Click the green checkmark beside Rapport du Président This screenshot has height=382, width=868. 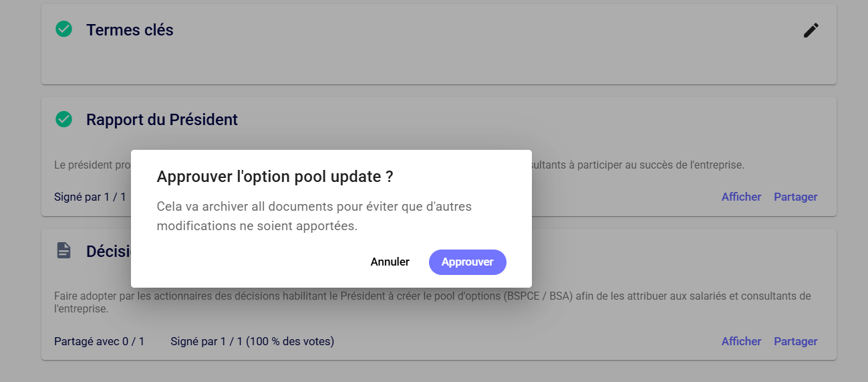(x=63, y=119)
